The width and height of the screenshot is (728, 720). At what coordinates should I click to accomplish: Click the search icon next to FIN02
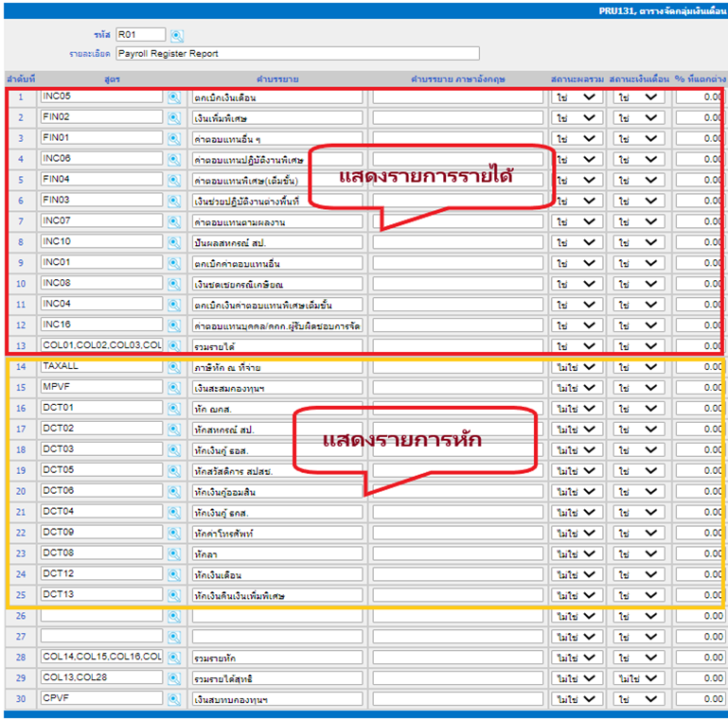click(174, 117)
